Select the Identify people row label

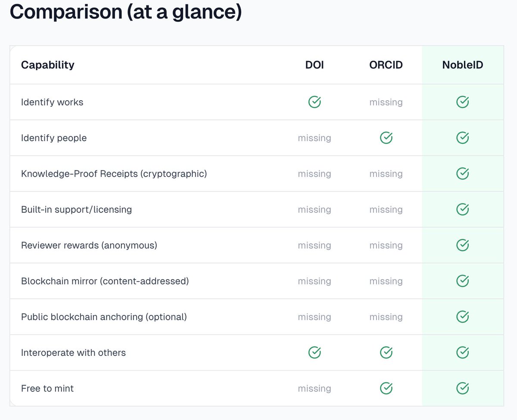(54, 138)
